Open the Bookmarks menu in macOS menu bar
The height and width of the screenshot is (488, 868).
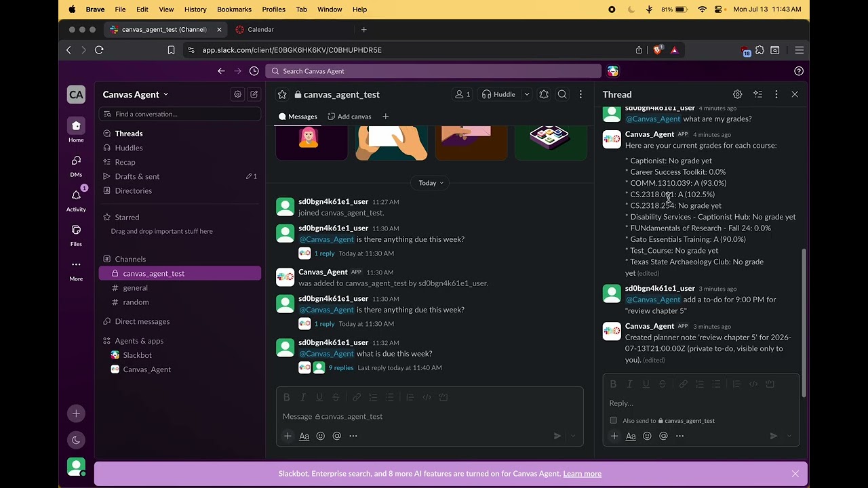234,9
